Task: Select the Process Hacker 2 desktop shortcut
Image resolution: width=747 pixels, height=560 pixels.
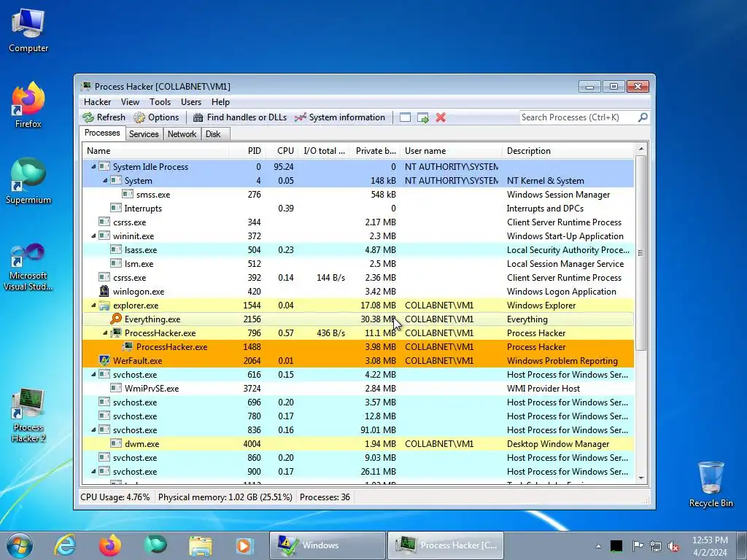Action: click(28, 415)
